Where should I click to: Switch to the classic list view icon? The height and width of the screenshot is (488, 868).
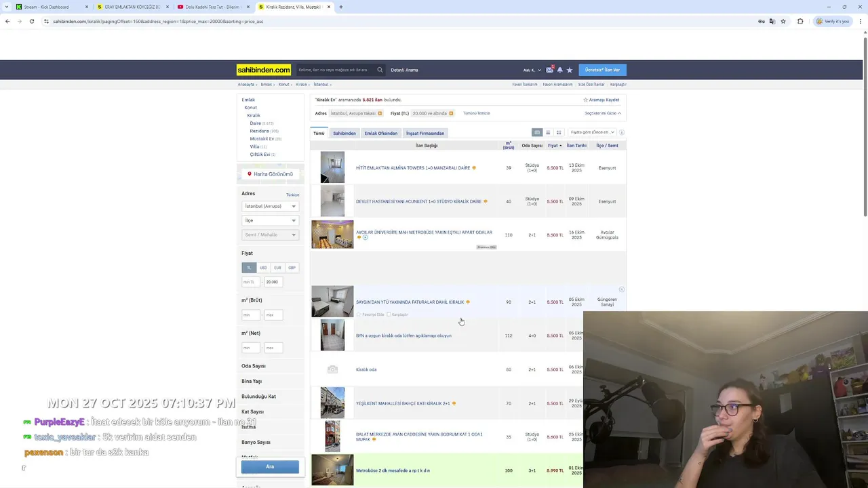coord(537,132)
